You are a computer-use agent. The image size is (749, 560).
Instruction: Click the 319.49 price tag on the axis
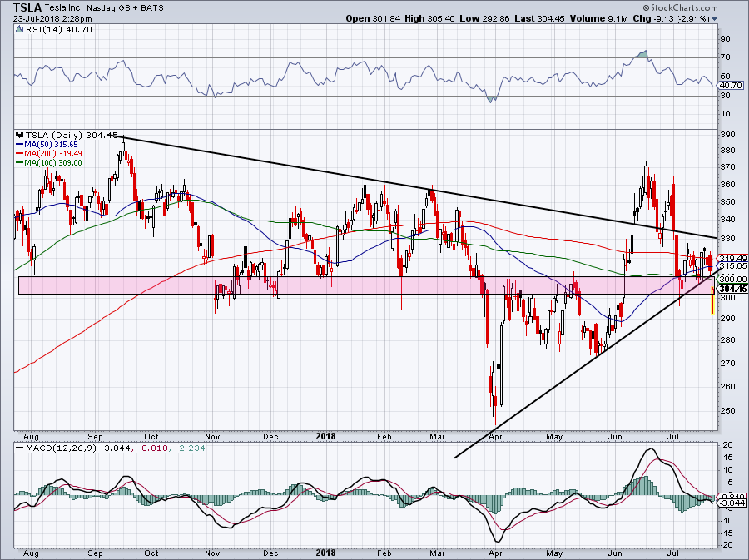coord(732,258)
